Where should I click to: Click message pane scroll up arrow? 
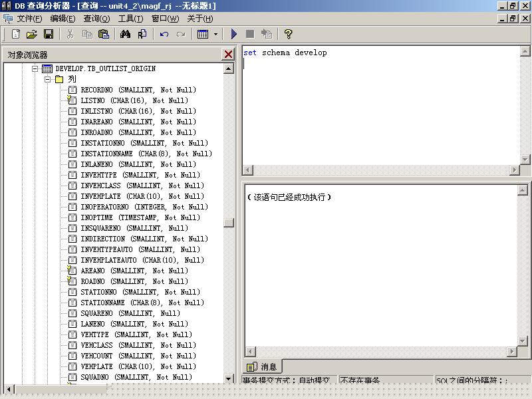point(522,190)
